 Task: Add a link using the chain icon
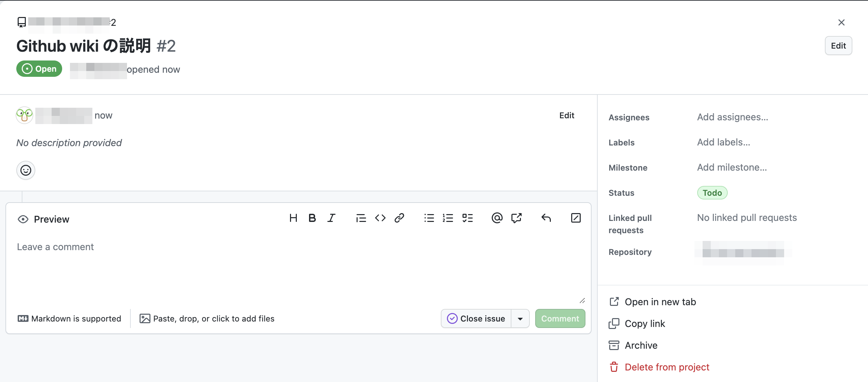[x=399, y=218]
